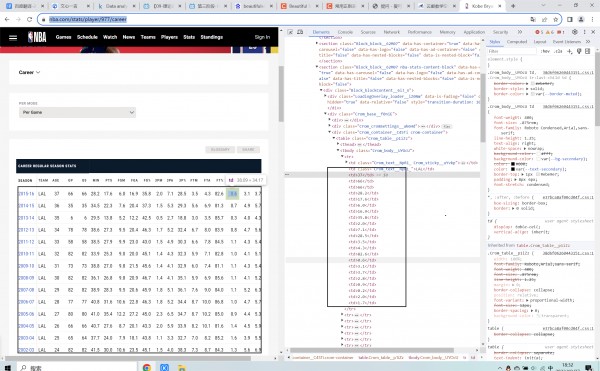This screenshot has width=600, height=371.
Task: Go forward in browser history
Action: 18,20
